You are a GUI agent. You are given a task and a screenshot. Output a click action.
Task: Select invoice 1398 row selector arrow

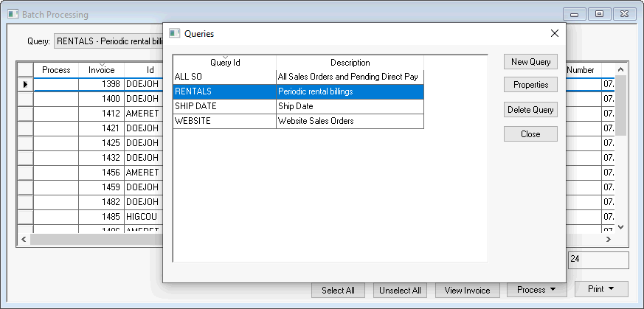click(25, 84)
